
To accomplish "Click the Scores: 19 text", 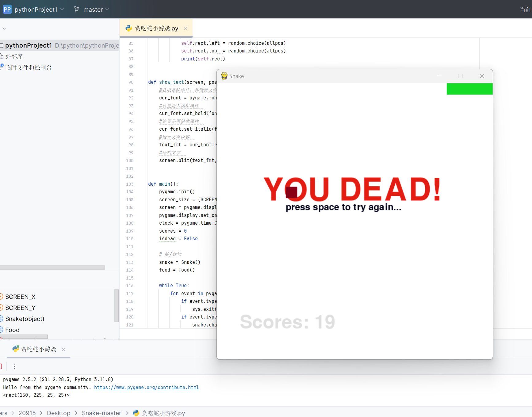I will [287, 322].
